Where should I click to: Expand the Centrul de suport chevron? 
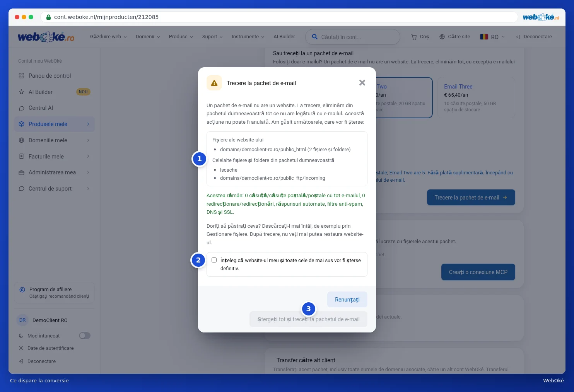[x=88, y=189]
